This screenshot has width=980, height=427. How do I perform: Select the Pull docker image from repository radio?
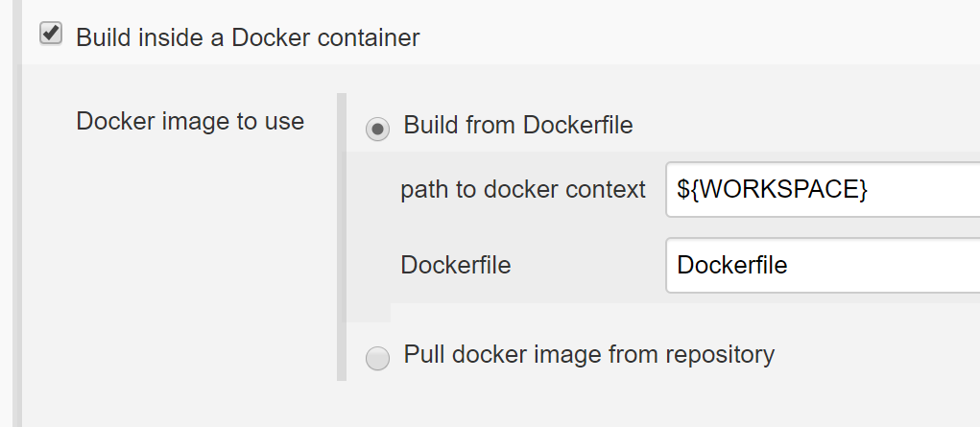tap(378, 358)
